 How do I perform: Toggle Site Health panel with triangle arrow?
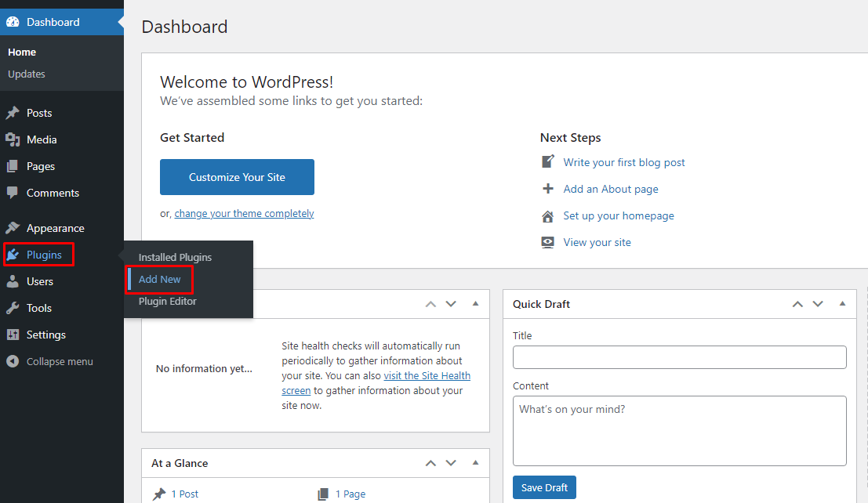475,303
